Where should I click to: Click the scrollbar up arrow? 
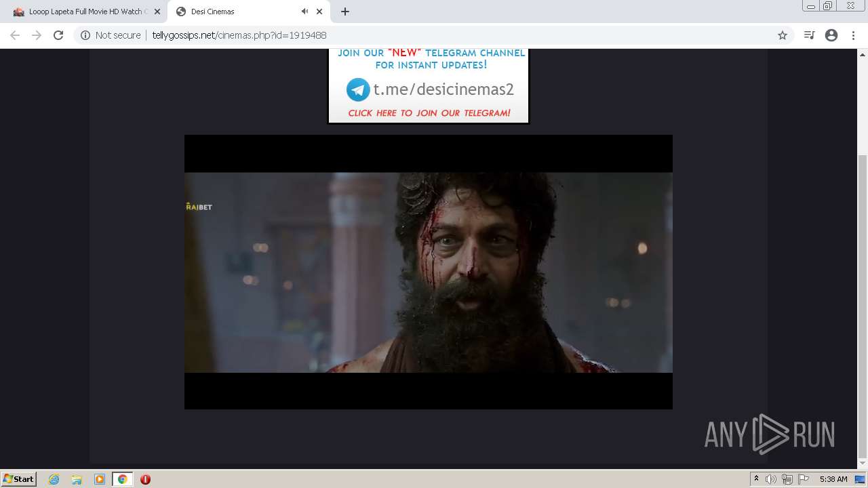(x=863, y=54)
